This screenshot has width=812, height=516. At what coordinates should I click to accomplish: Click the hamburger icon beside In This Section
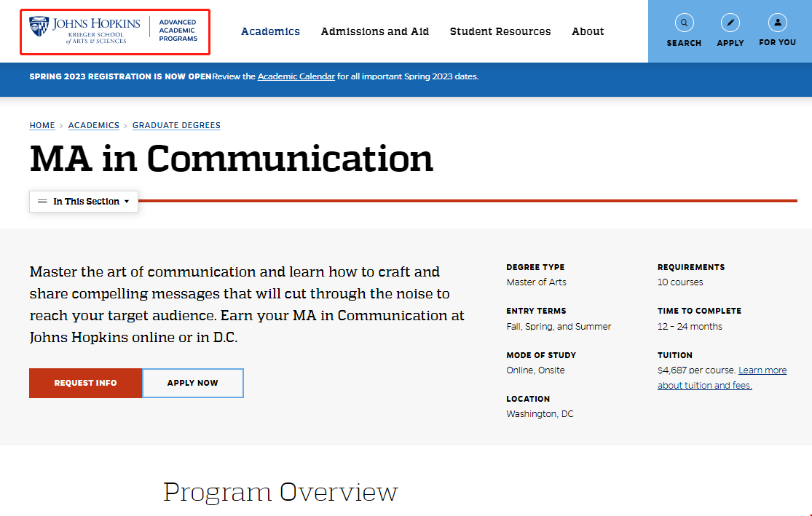coord(42,202)
